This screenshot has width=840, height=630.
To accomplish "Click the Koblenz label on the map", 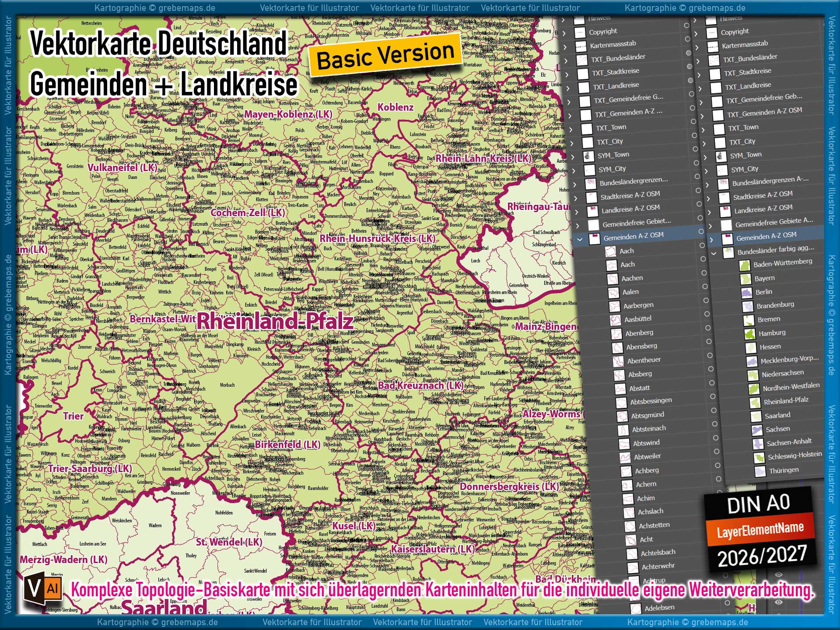I will coord(395,107).
